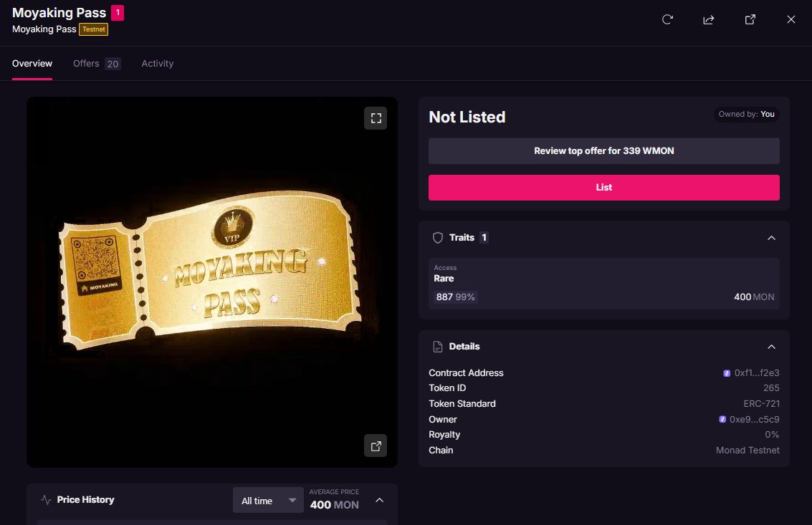Open the item in a new tab from the header icon
The width and height of the screenshot is (812, 525).
(750, 19)
